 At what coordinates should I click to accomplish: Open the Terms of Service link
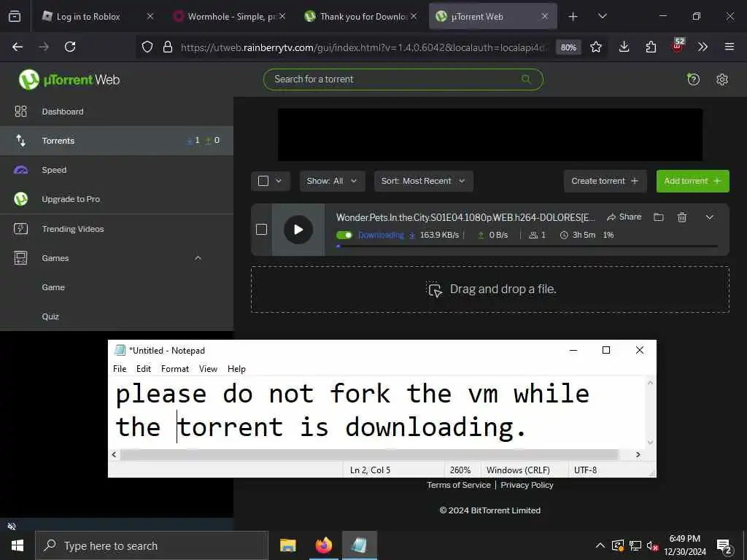coord(458,485)
